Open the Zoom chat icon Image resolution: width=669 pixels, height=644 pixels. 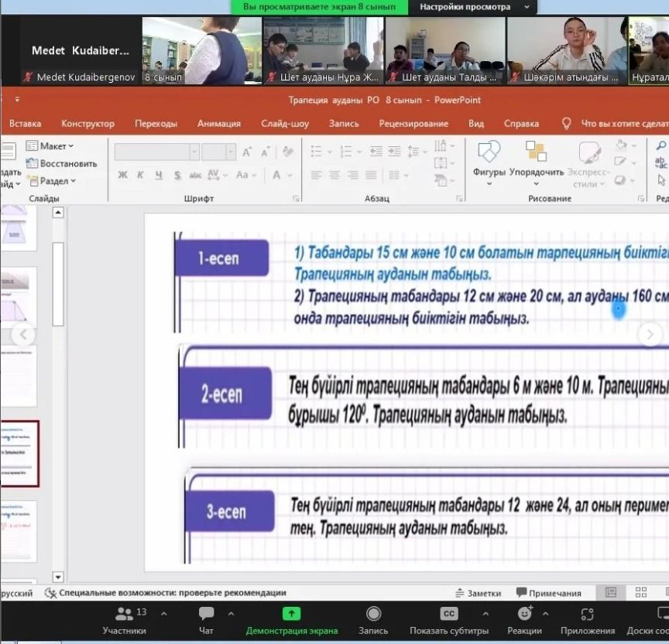point(206,615)
